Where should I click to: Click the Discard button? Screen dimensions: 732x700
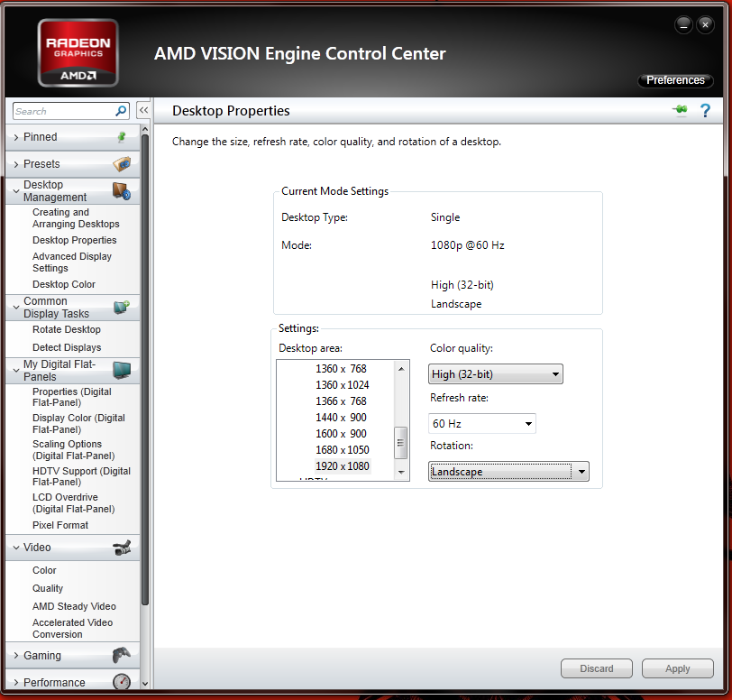tap(596, 668)
